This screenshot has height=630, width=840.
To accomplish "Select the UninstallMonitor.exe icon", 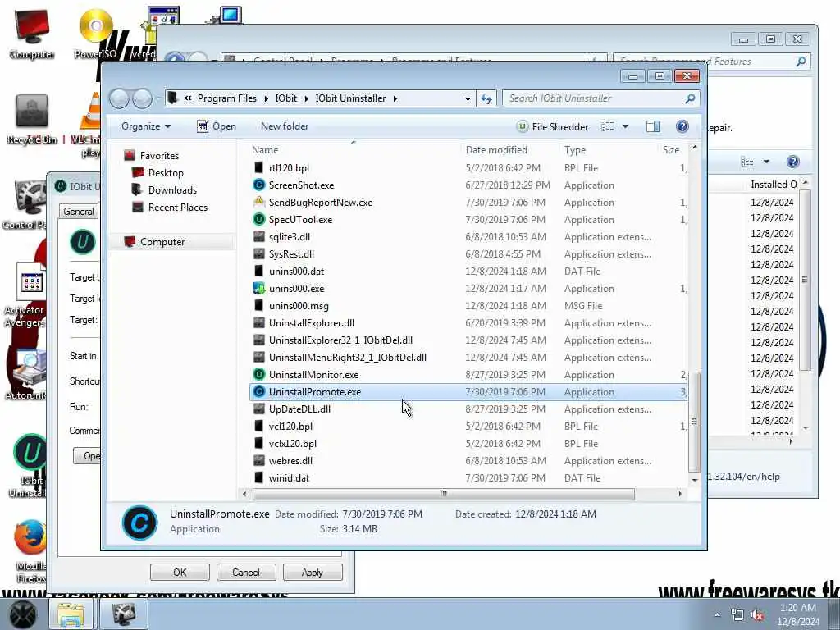I will (x=258, y=374).
